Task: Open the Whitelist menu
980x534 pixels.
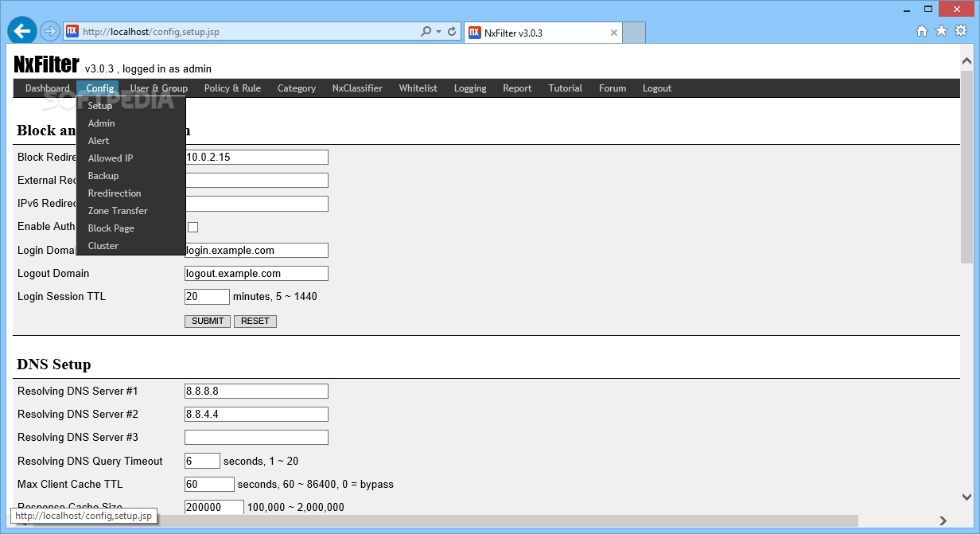Action: [x=418, y=88]
